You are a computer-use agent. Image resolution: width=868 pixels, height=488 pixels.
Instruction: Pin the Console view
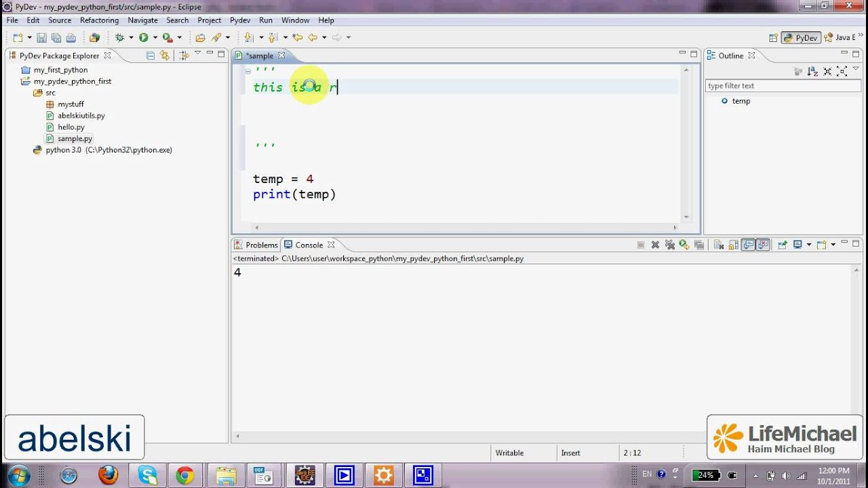[x=782, y=245]
